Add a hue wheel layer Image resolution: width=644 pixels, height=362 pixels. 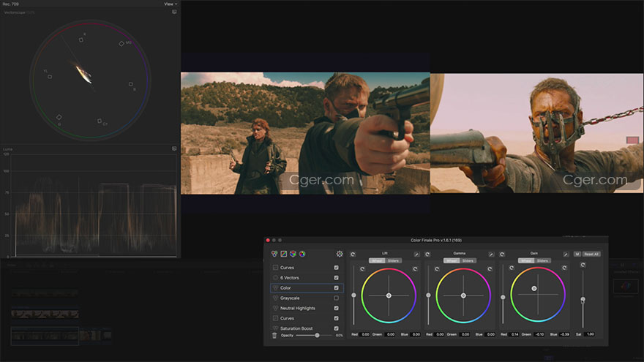point(302,254)
